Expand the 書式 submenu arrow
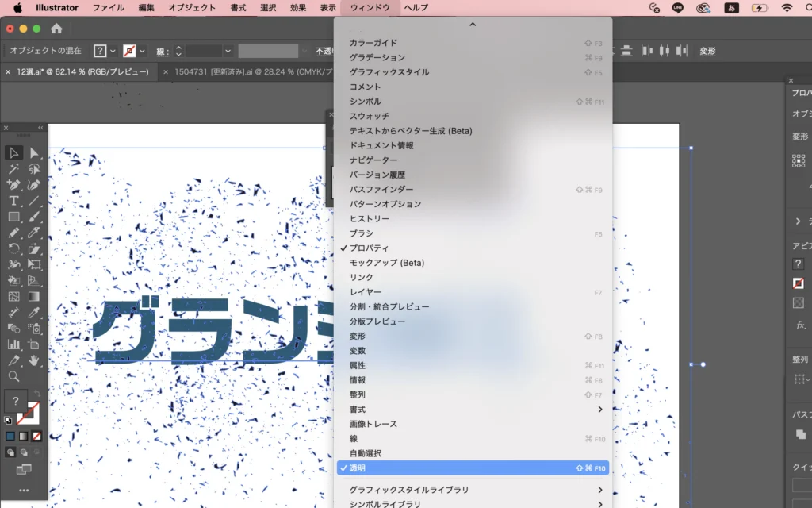Screen dimensions: 812x508 pyautogui.click(x=599, y=410)
